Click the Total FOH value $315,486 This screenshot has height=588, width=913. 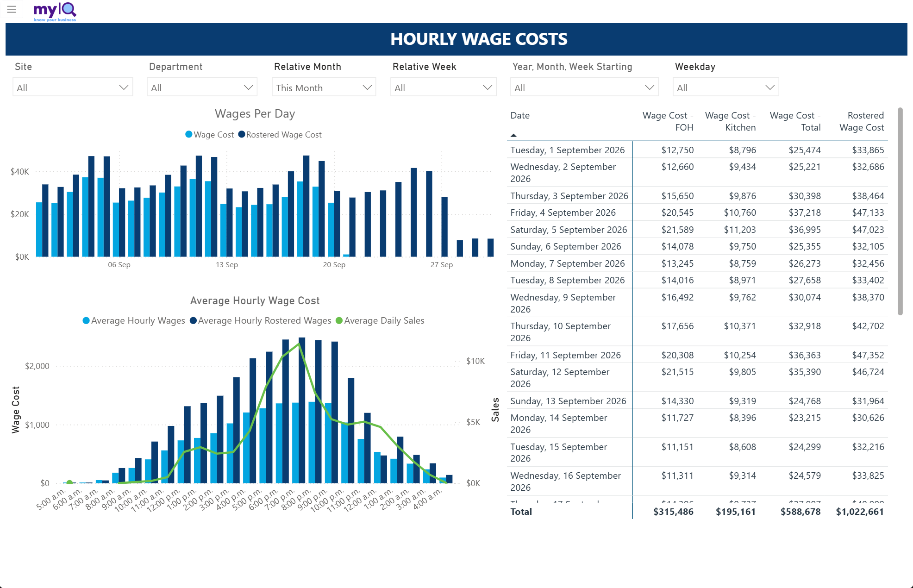(x=673, y=512)
